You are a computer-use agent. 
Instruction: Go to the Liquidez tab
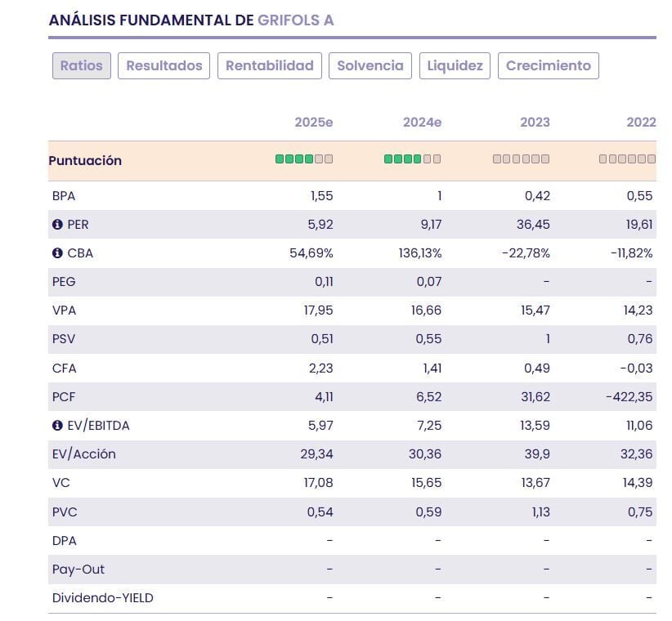[x=455, y=66]
